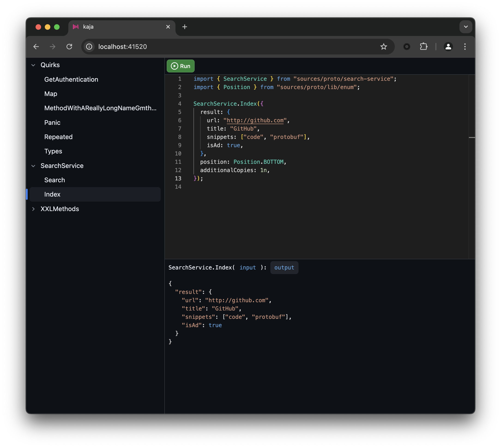
Task: Expand the XXLMethods section
Action: [x=33, y=209]
